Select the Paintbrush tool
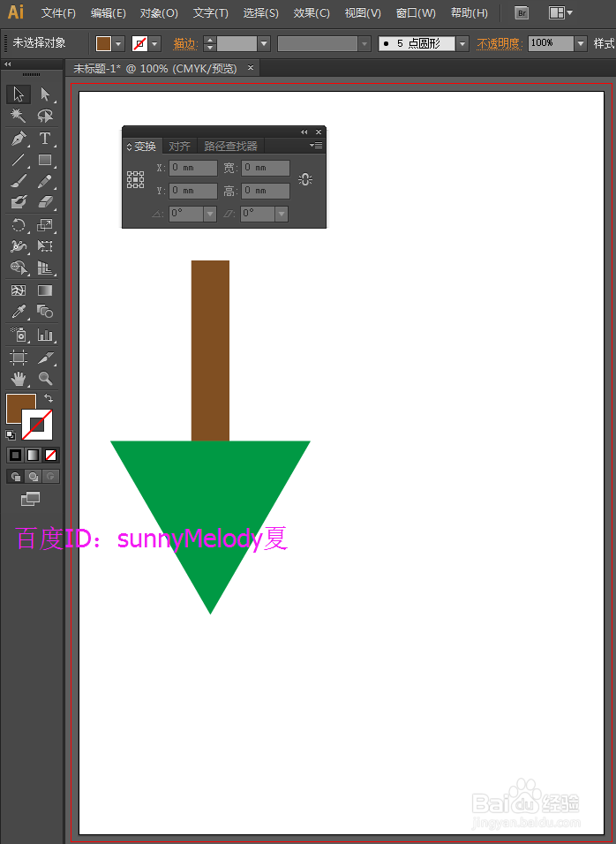Image resolution: width=616 pixels, height=844 pixels. (19, 181)
